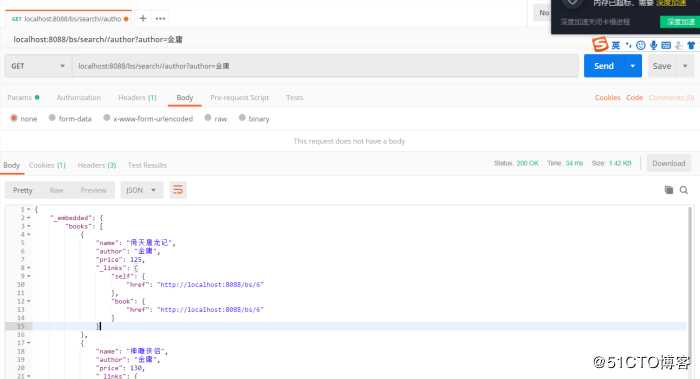
Task: Switch to the Authorization request tab
Action: point(79,97)
